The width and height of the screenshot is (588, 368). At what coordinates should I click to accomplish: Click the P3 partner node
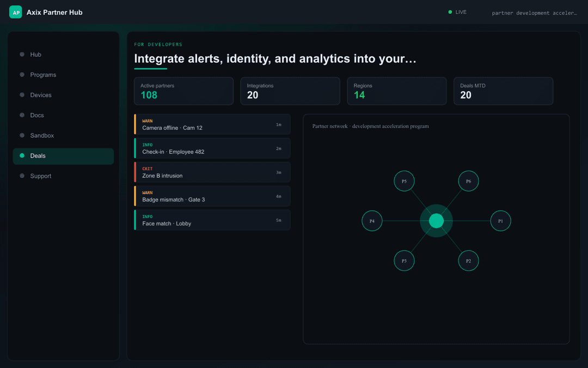click(404, 261)
